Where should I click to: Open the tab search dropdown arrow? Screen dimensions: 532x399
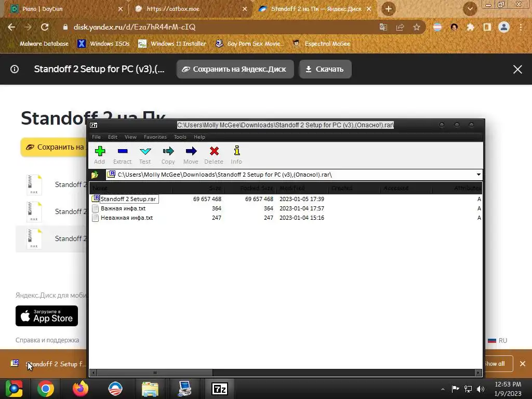[470, 9]
